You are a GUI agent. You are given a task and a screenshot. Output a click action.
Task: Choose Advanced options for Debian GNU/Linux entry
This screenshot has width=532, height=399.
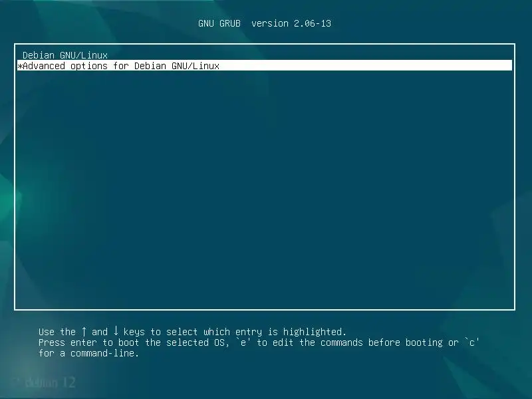click(x=264, y=65)
